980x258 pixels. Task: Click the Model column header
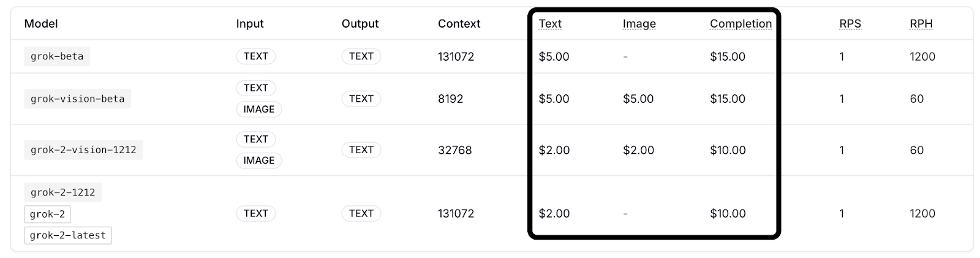(x=41, y=24)
